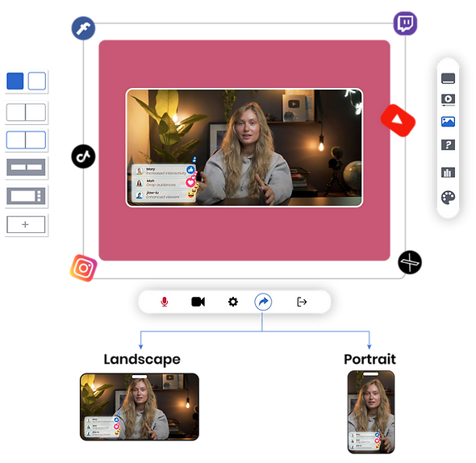Open the portrait phone preview
Viewport: 476px width, 463px height.
coord(371,412)
